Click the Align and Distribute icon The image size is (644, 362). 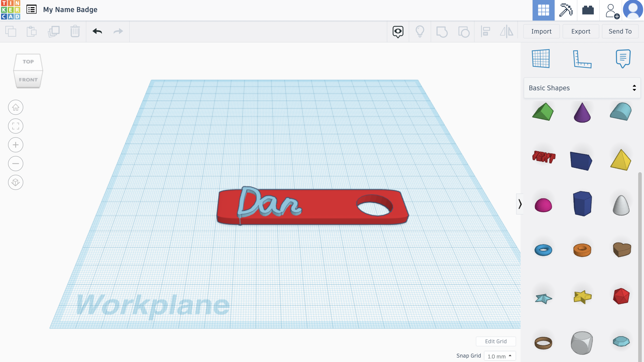click(x=486, y=31)
